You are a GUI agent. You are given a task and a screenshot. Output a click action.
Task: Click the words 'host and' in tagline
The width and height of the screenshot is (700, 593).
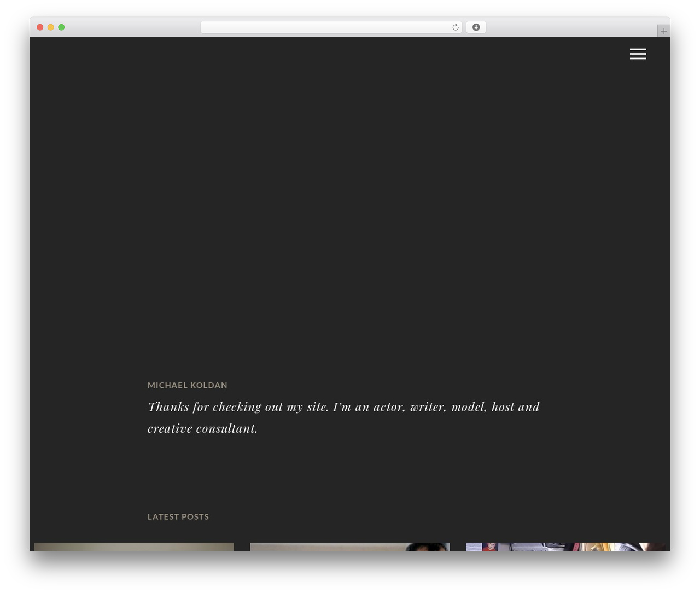pyautogui.click(x=516, y=407)
